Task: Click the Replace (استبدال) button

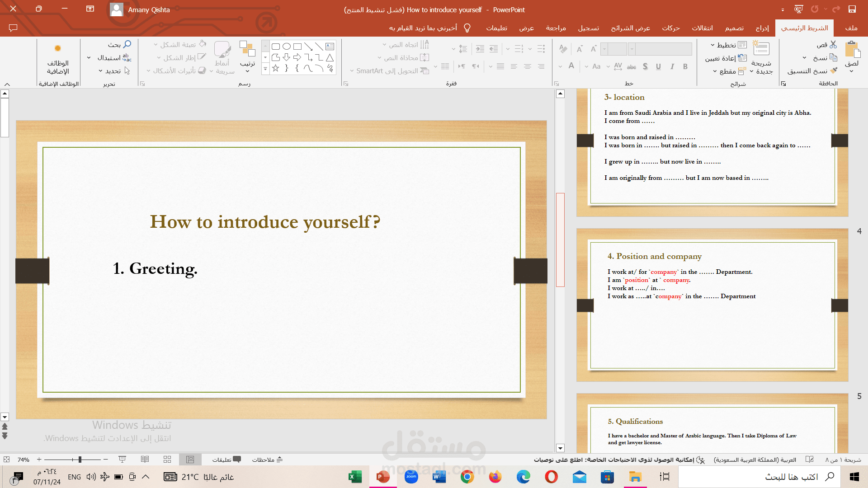Action: point(114,58)
